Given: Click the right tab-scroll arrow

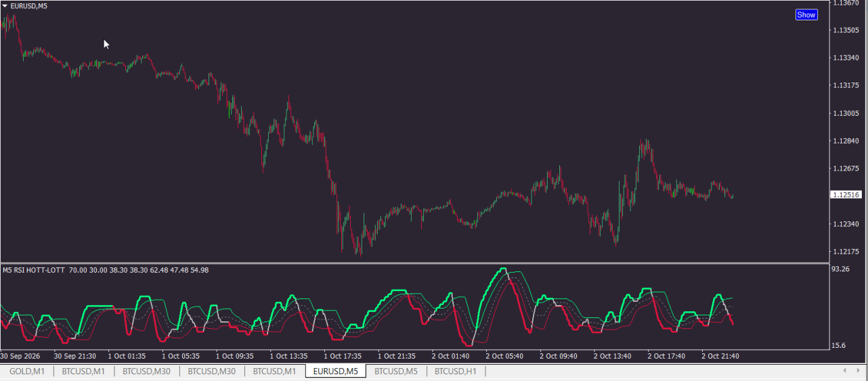Looking at the screenshot, I should pos(859,370).
